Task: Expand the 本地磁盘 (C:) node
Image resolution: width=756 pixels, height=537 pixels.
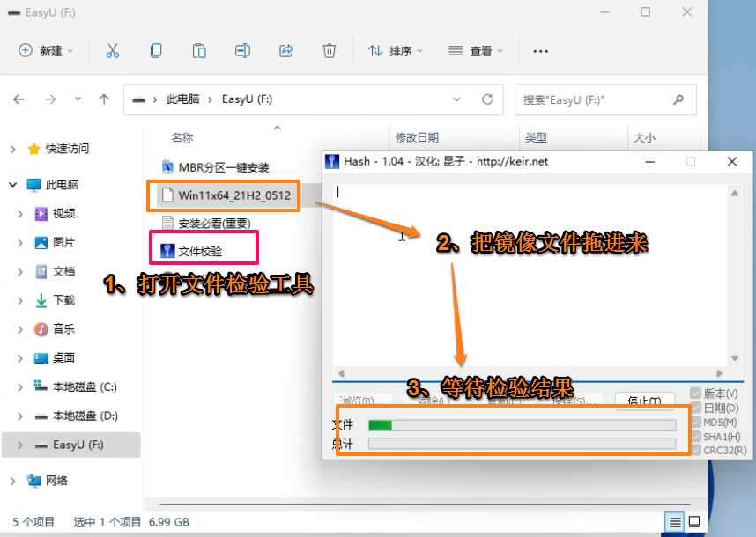Action: click(x=20, y=387)
